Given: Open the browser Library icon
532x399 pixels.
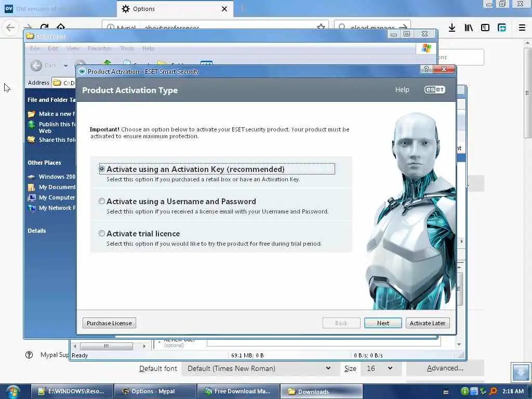Looking at the screenshot, I should pyautogui.click(x=469, y=28).
